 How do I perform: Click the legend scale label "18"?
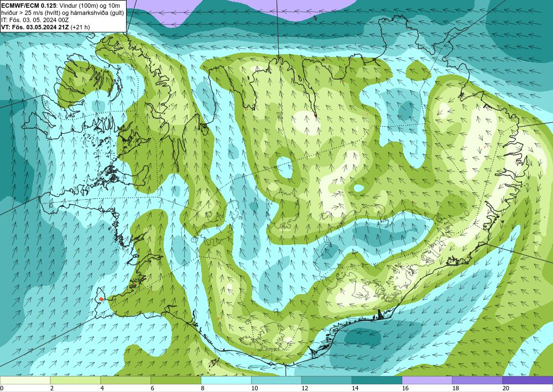455,389
